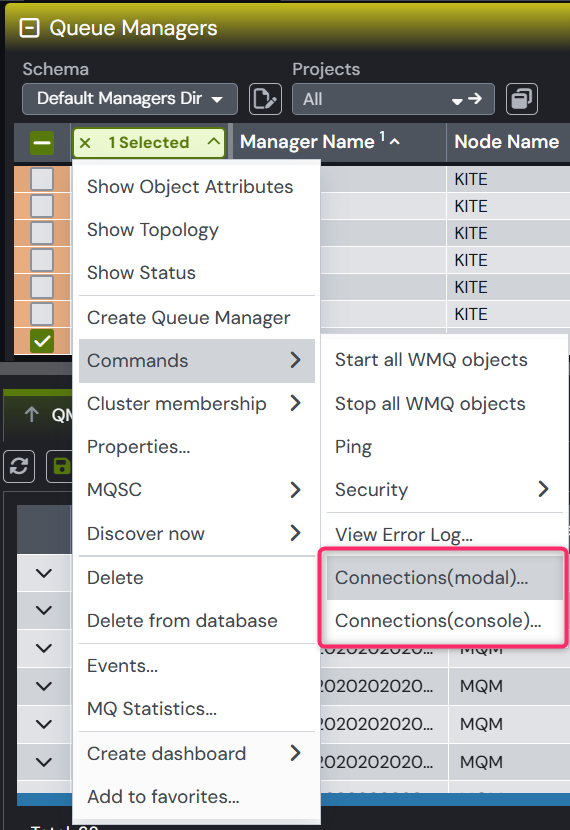Choose Show Topology in the context menu
Viewport: 570px width, 830px height.
(x=153, y=230)
